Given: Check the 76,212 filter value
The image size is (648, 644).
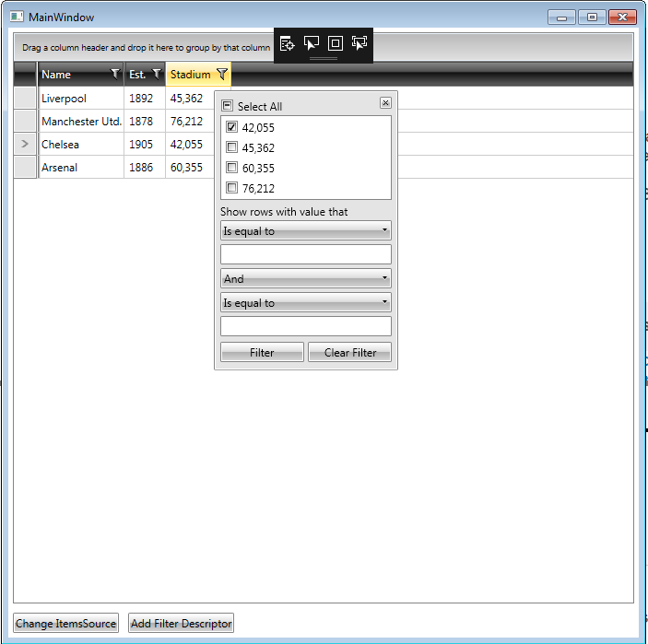Looking at the screenshot, I should [x=232, y=188].
